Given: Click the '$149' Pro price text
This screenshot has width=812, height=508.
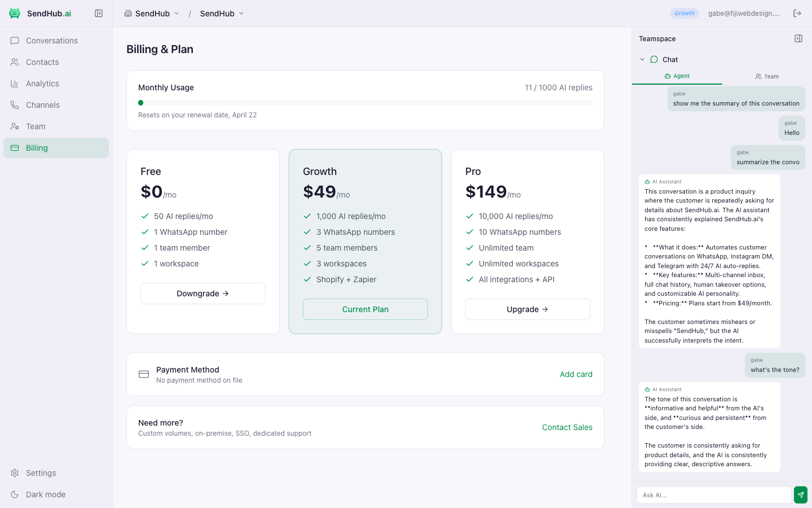Looking at the screenshot, I should 486,192.
